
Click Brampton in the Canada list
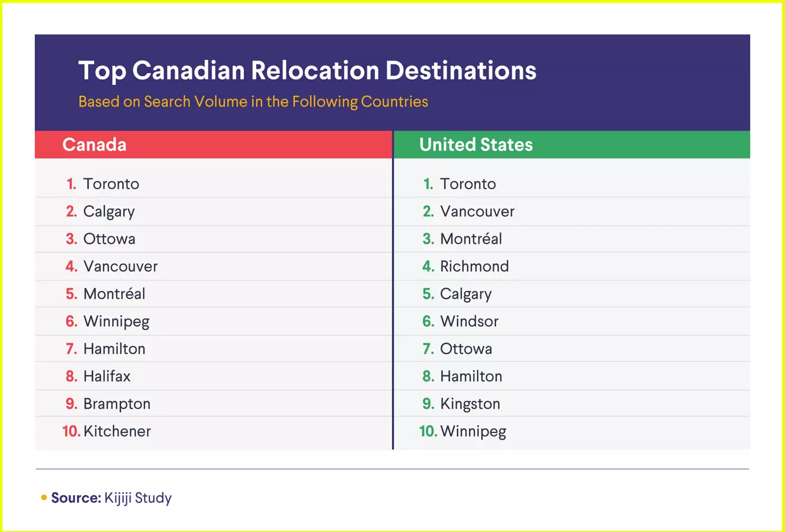[117, 404]
